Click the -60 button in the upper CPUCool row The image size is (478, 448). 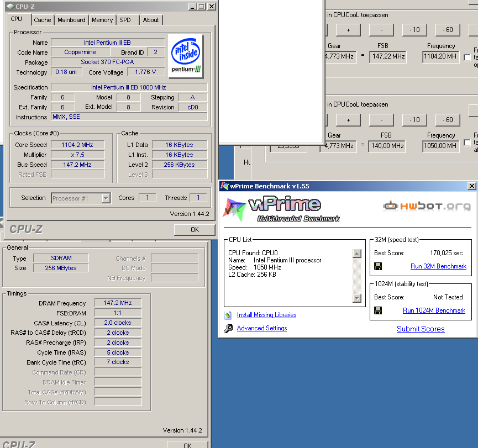448,30
